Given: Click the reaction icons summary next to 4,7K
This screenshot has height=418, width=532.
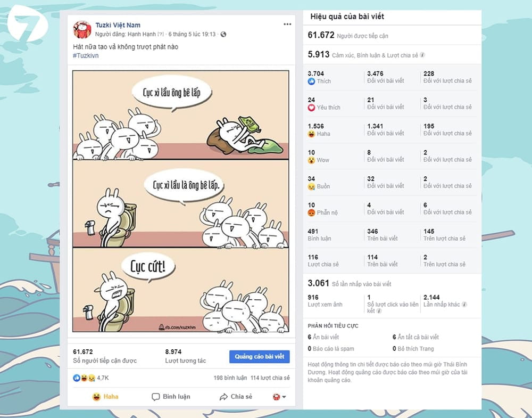Looking at the screenshot, I should 84,378.
